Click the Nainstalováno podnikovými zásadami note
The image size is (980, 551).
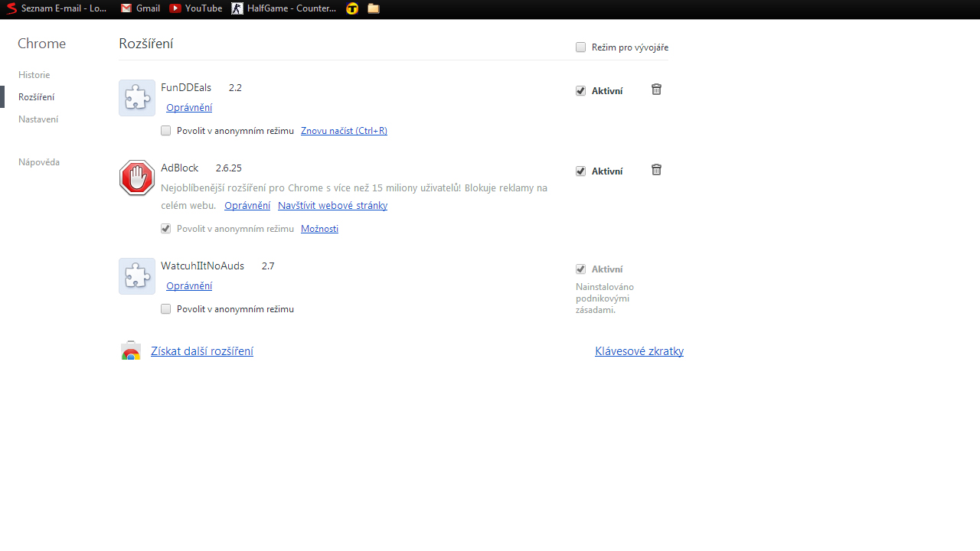click(605, 298)
